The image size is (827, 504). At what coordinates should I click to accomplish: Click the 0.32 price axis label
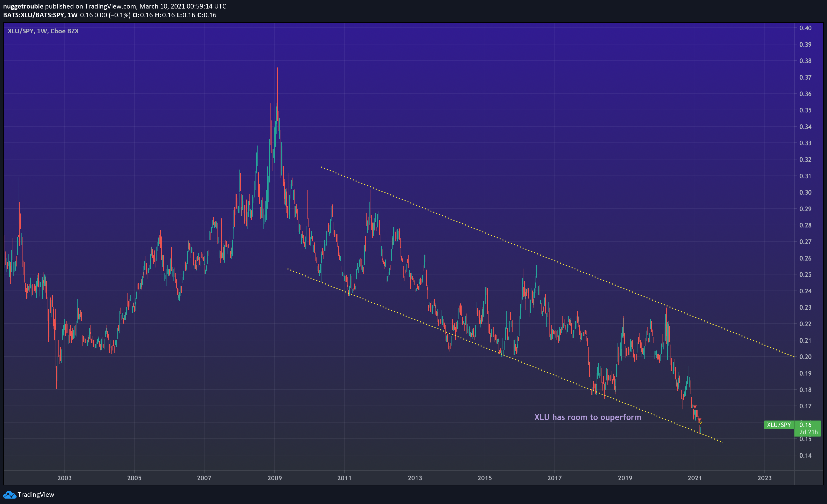pyautogui.click(x=805, y=159)
